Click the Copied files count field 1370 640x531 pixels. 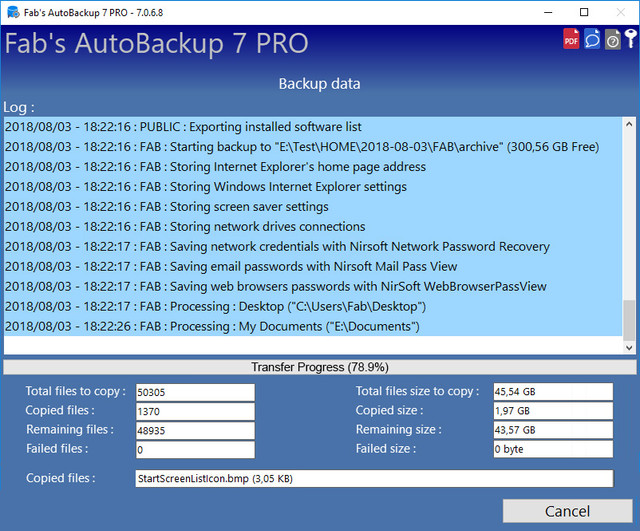195,411
